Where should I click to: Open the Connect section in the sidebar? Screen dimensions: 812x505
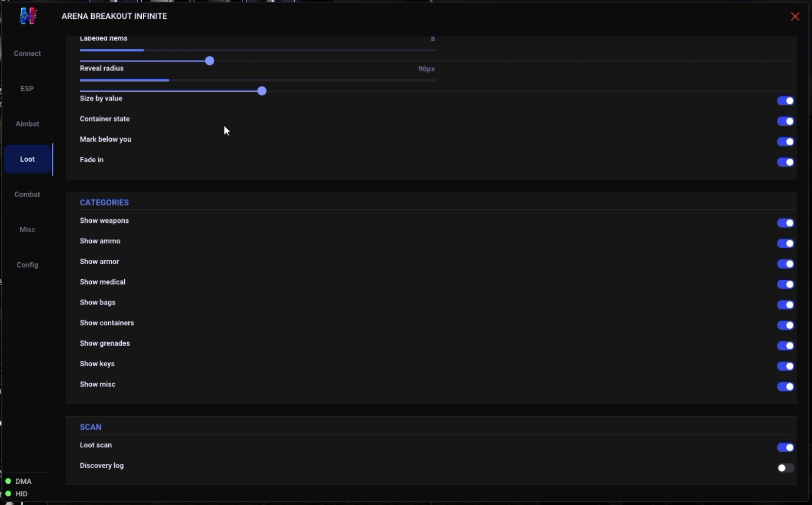pyautogui.click(x=28, y=53)
